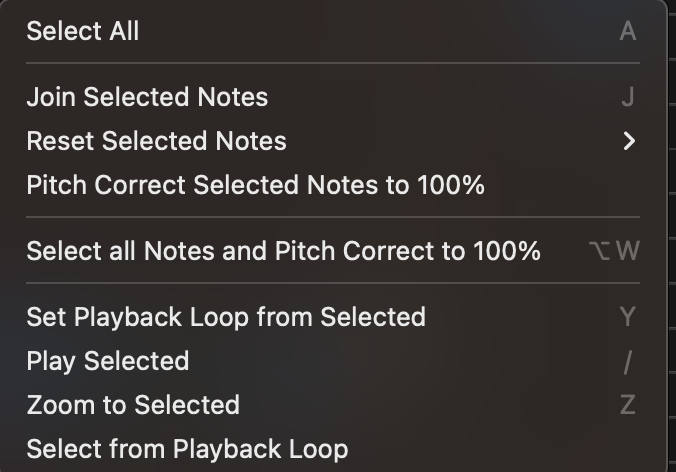Click Join Selected Notes
Viewport: 676px width, 472px height.
[x=147, y=97]
